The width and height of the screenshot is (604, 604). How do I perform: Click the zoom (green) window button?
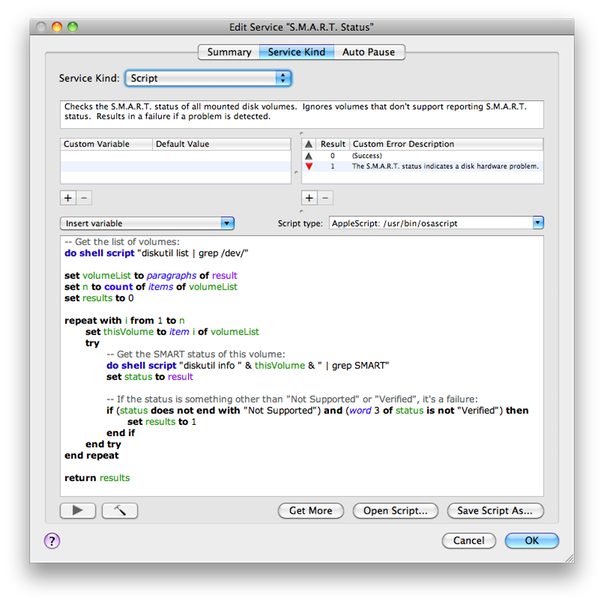[x=72, y=27]
